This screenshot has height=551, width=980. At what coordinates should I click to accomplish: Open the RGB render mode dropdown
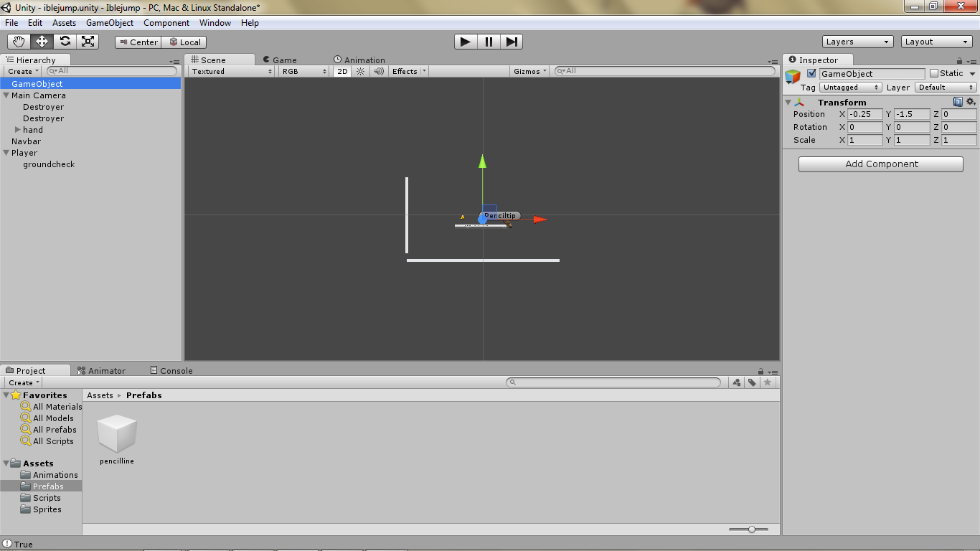303,71
